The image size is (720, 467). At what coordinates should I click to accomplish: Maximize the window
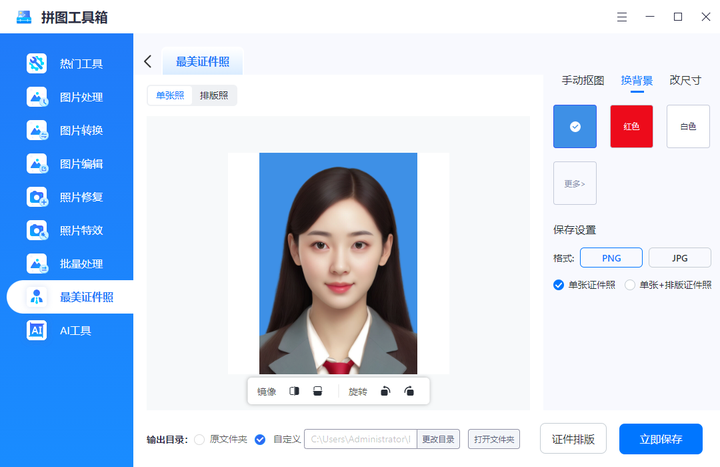tap(678, 17)
